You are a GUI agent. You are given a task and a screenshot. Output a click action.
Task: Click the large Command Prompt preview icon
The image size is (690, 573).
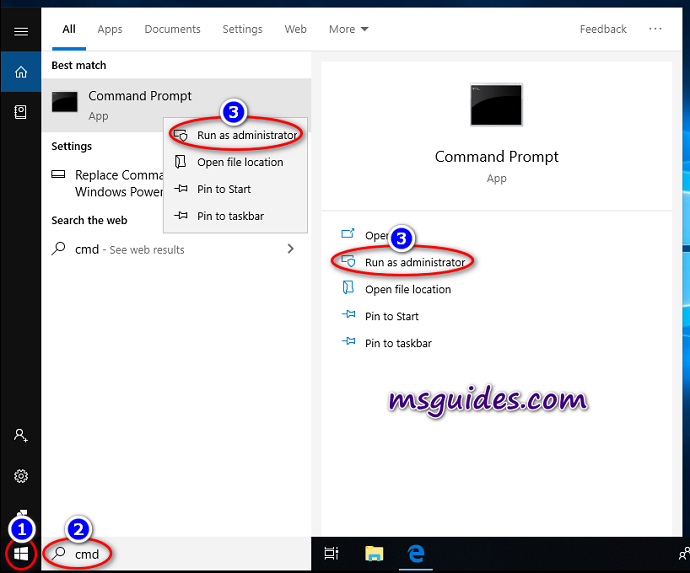pyautogui.click(x=496, y=105)
